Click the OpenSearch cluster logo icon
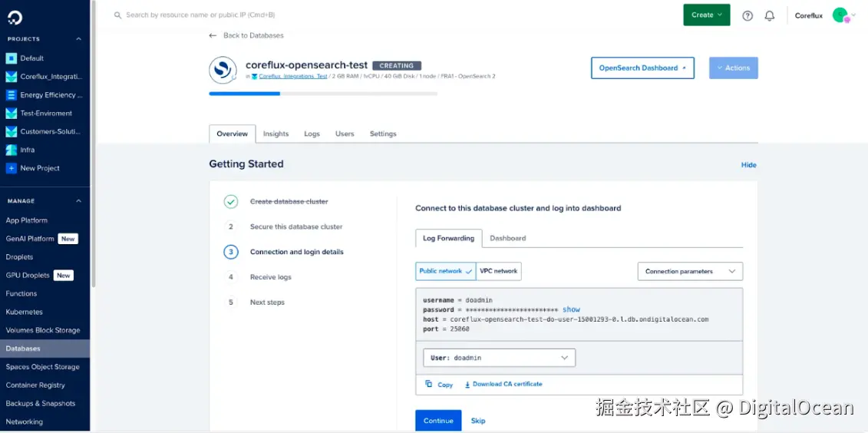Image resolution: width=868 pixels, height=433 pixels. (223, 71)
